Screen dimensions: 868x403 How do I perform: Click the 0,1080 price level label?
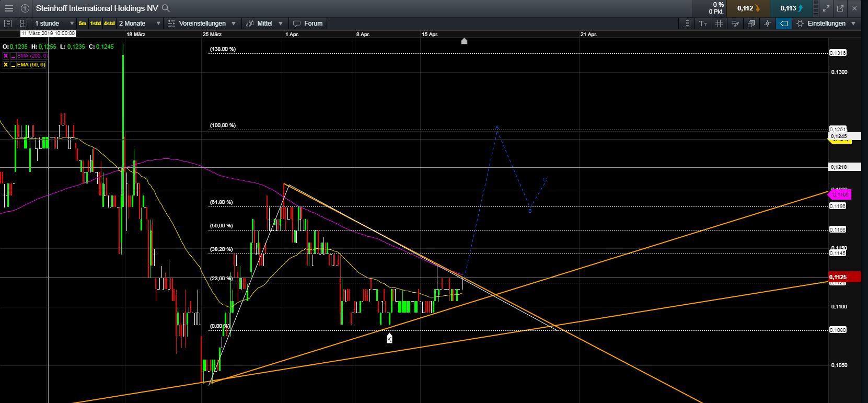point(838,330)
